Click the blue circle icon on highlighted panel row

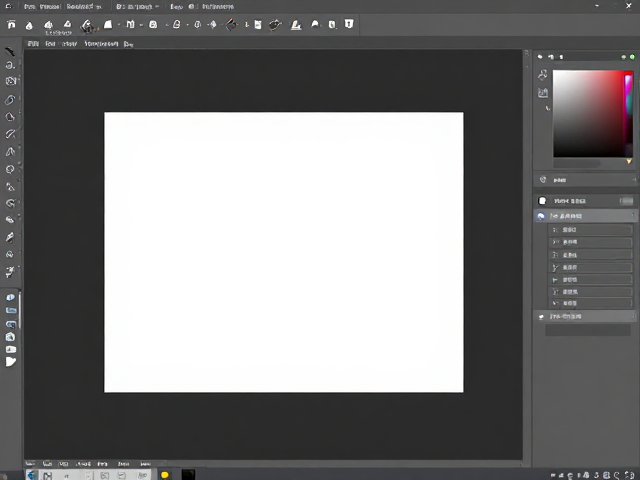(541, 216)
